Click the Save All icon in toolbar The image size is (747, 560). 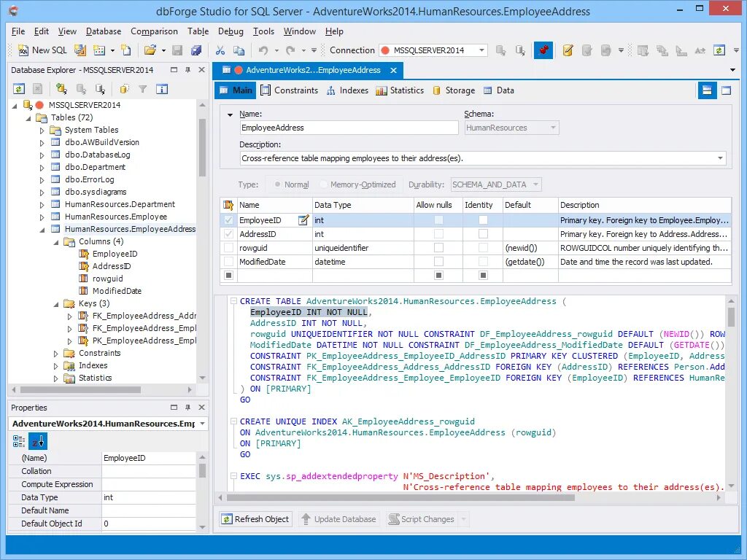point(196,50)
